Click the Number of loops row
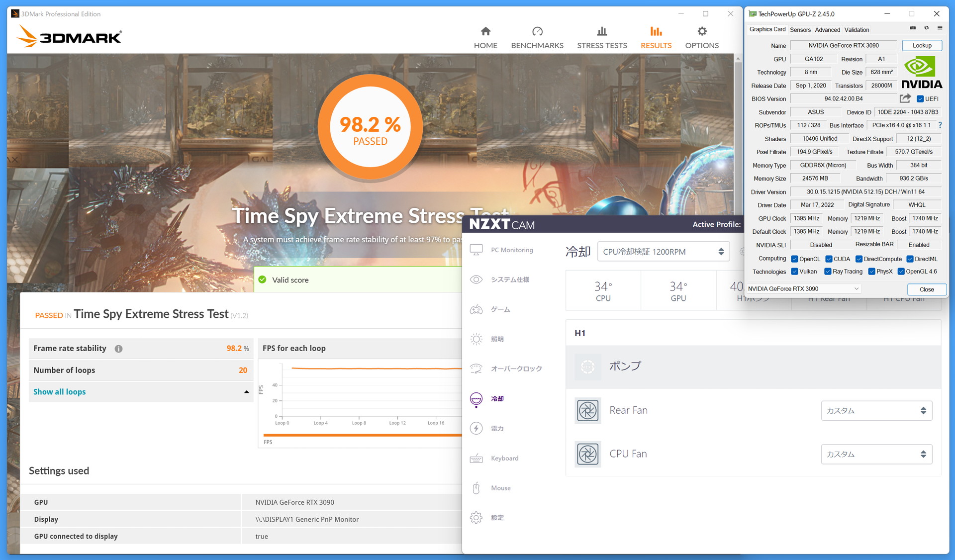 [x=141, y=370]
